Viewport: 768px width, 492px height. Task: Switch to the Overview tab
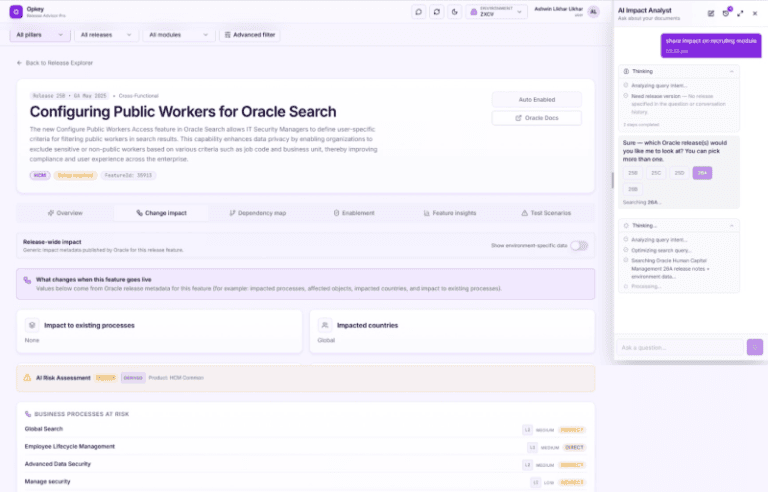(65, 213)
